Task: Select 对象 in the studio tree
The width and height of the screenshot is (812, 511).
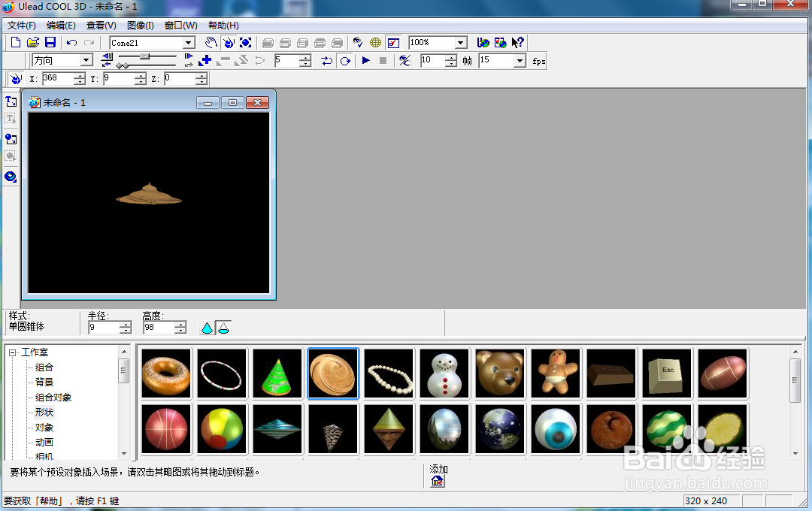Action: [x=44, y=427]
